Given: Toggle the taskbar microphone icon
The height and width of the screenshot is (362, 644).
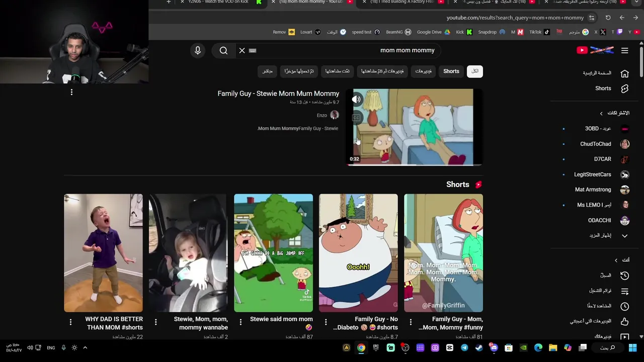Looking at the screenshot, I should tap(63, 348).
